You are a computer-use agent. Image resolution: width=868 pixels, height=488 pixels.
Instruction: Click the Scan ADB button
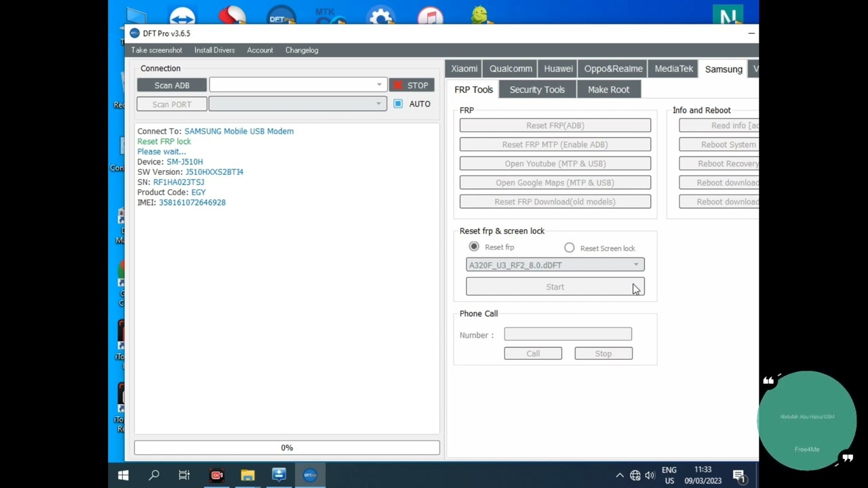pyautogui.click(x=172, y=85)
